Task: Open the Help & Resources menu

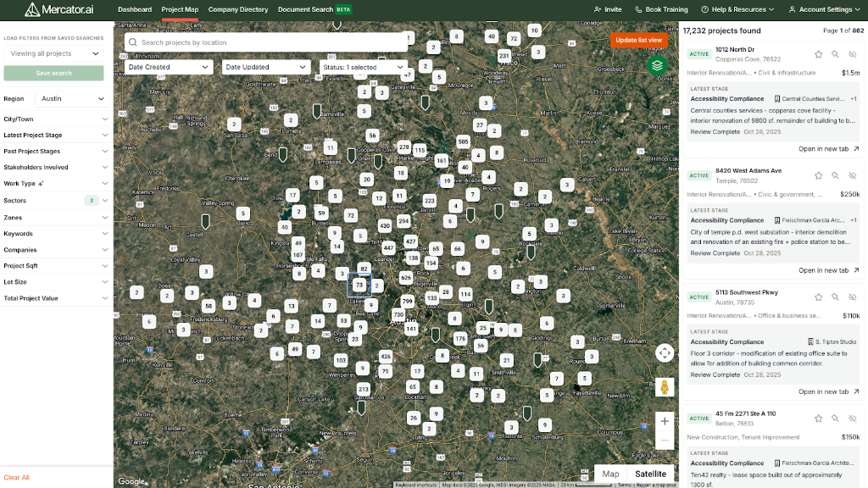Action: [x=737, y=9]
